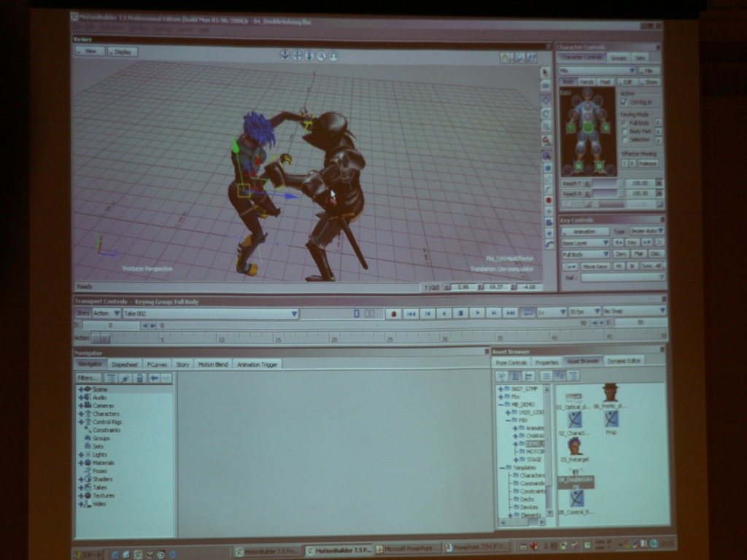Click the Stop transport button
This screenshot has height=560, width=747.
click(x=460, y=313)
